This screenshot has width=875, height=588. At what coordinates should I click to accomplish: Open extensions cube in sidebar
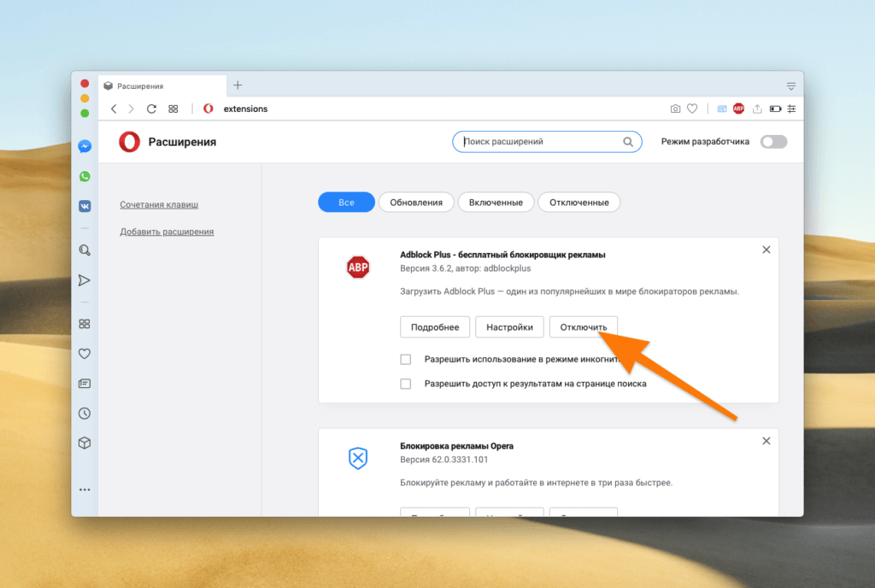(85, 443)
